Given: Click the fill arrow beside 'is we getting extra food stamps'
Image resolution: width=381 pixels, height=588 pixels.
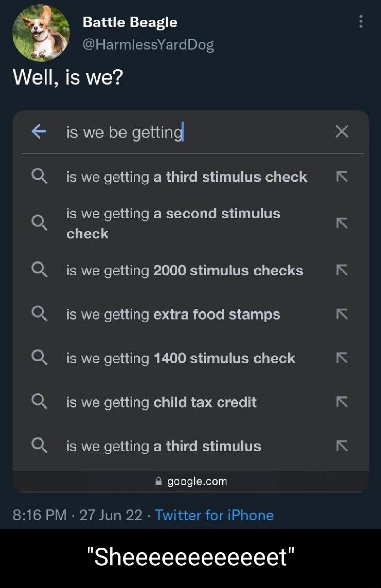Looking at the screenshot, I should coord(342,314).
